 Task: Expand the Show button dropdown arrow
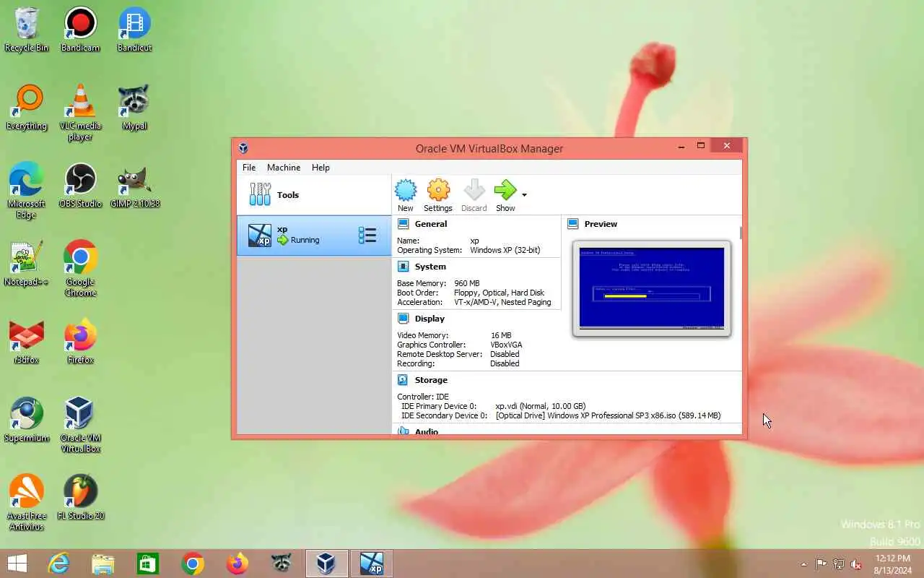pyautogui.click(x=524, y=195)
